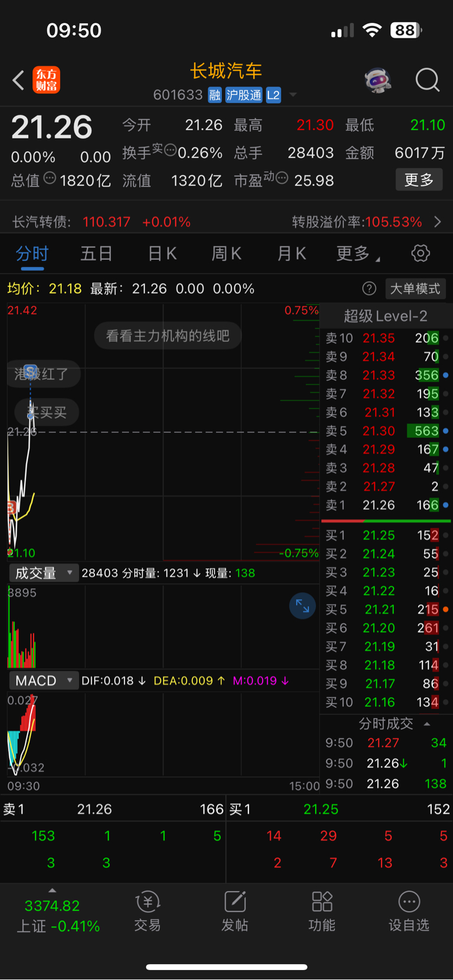This screenshot has width=453, height=980.
Task: Open the robot assistant icon
Action: tap(378, 80)
